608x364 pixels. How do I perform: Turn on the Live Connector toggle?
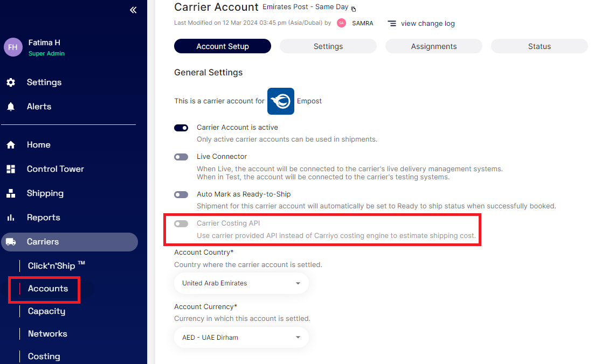[x=181, y=157]
